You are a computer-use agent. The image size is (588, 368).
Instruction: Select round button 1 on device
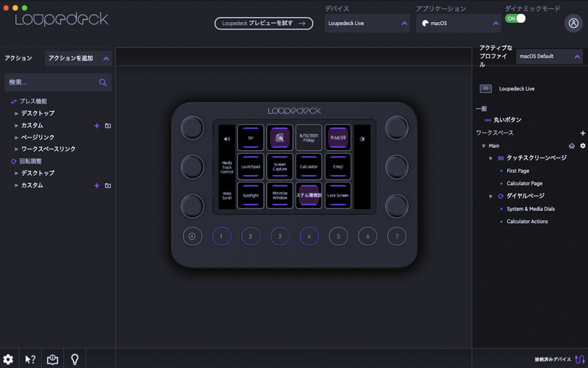click(x=221, y=236)
